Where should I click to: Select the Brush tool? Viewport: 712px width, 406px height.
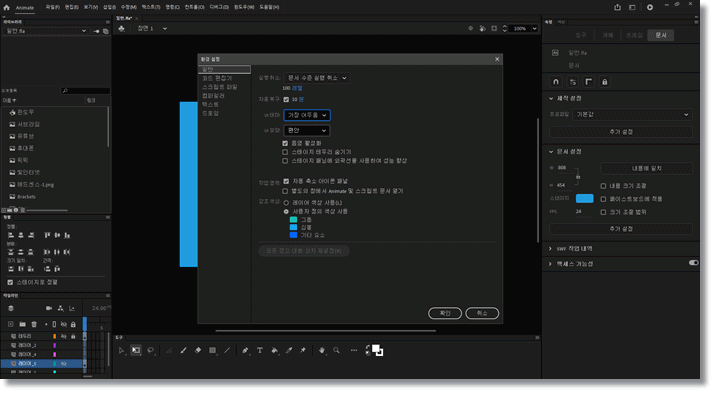click(x=183, y=351)
